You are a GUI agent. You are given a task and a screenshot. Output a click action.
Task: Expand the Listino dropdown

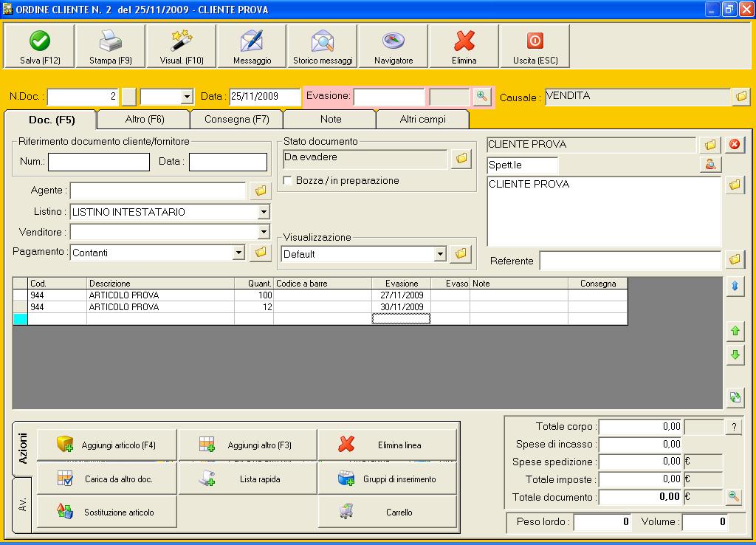point(264,213)
